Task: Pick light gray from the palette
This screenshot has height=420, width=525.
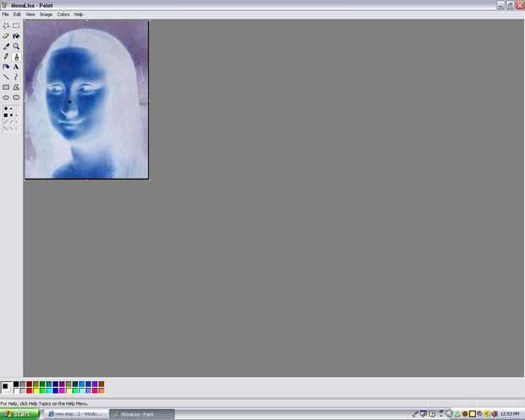Action: pyautogui.click(x=23, y=390)
